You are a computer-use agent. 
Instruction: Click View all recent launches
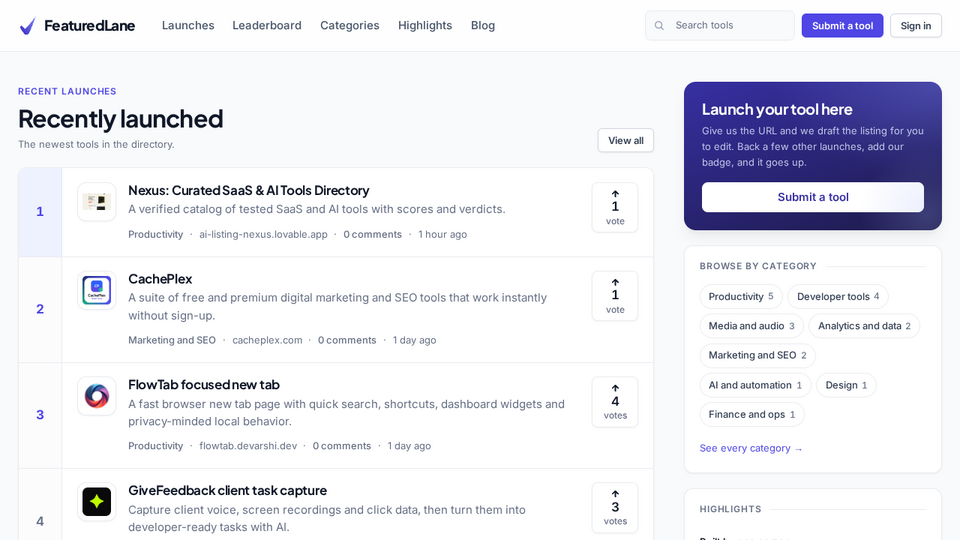click(626, 140)
